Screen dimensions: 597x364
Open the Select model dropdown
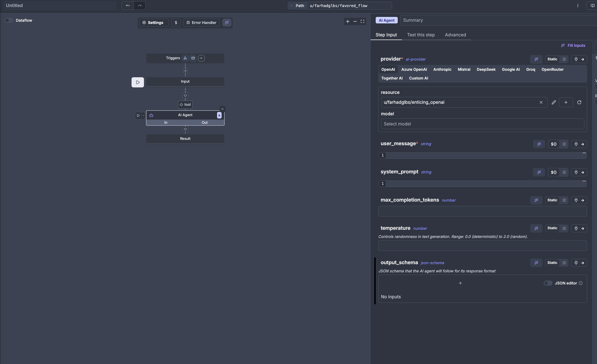(482, 124)
